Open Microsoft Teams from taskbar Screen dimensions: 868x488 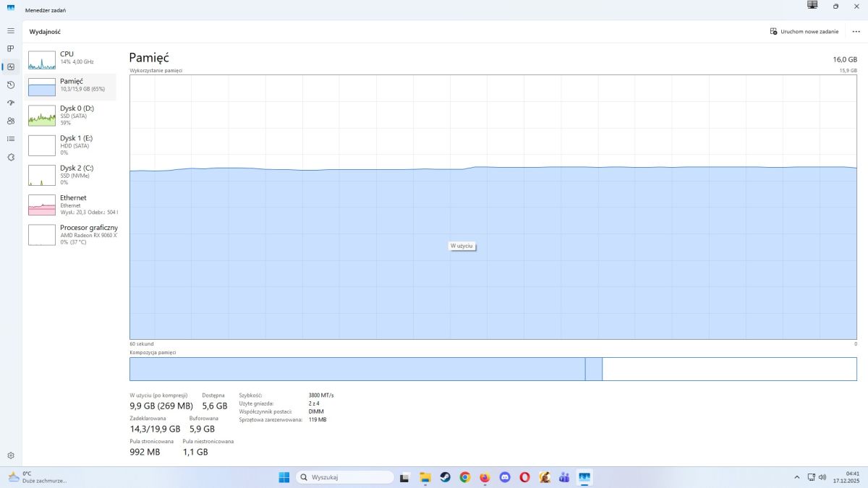click(x=564, y=477)
